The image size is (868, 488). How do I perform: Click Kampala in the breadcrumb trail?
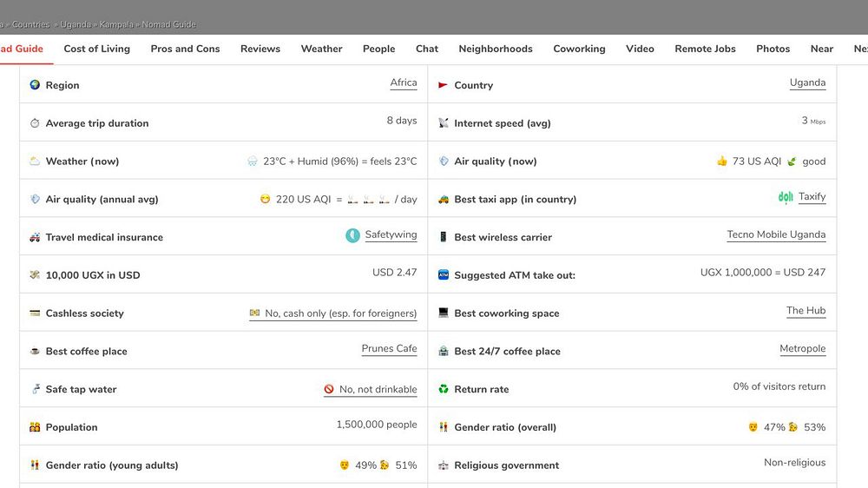[115, 24]
